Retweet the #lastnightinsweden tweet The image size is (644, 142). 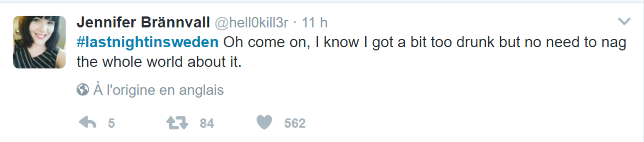177,123
